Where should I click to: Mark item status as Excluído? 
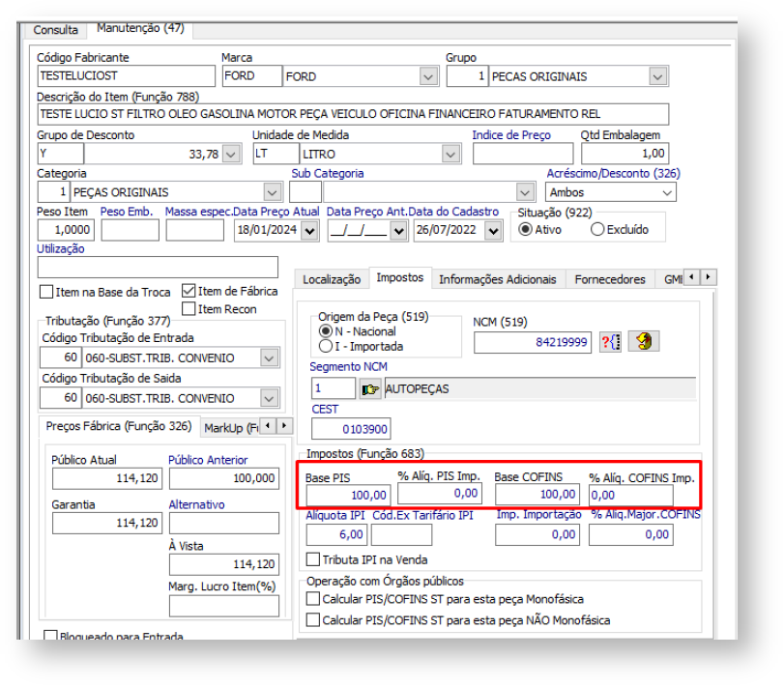(x=597, y=230)
